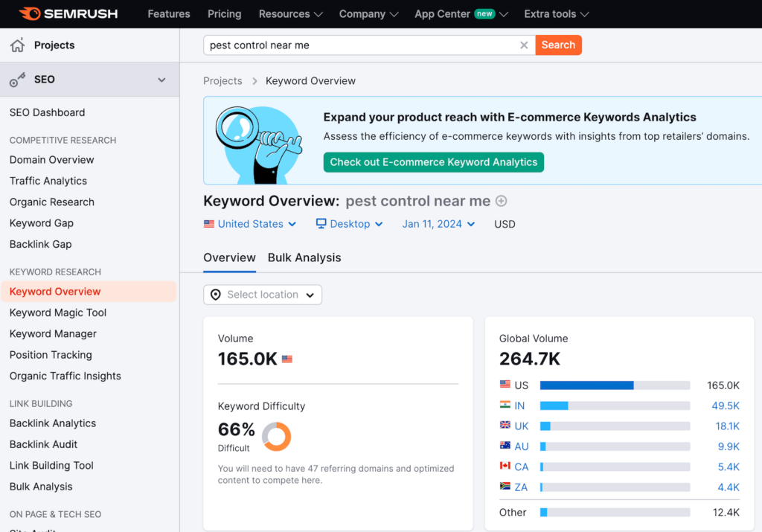Viewport: 762px width, 532px height.
Task: Click the Canada flag in Global Volume
Action: (505, 466)
